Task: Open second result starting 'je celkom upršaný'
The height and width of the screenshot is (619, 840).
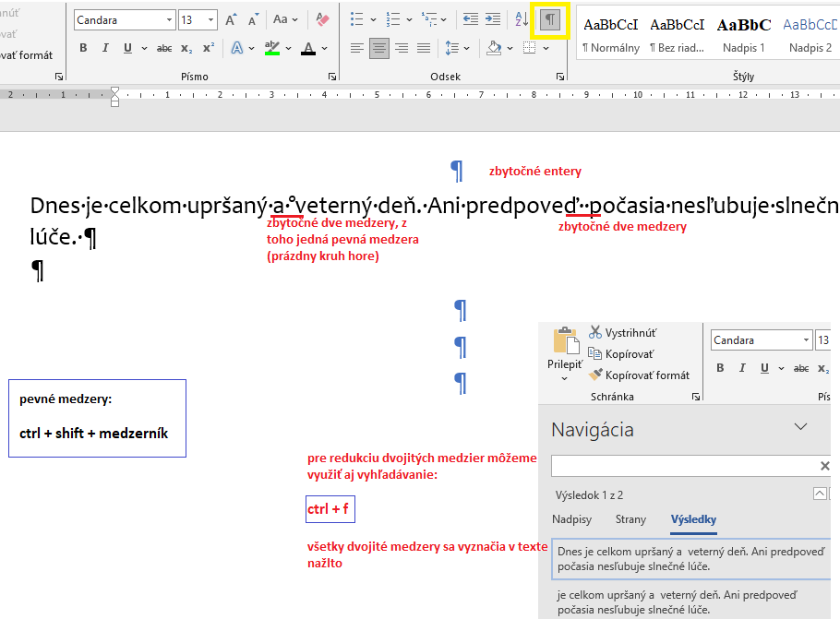Action: pos(691,601)
